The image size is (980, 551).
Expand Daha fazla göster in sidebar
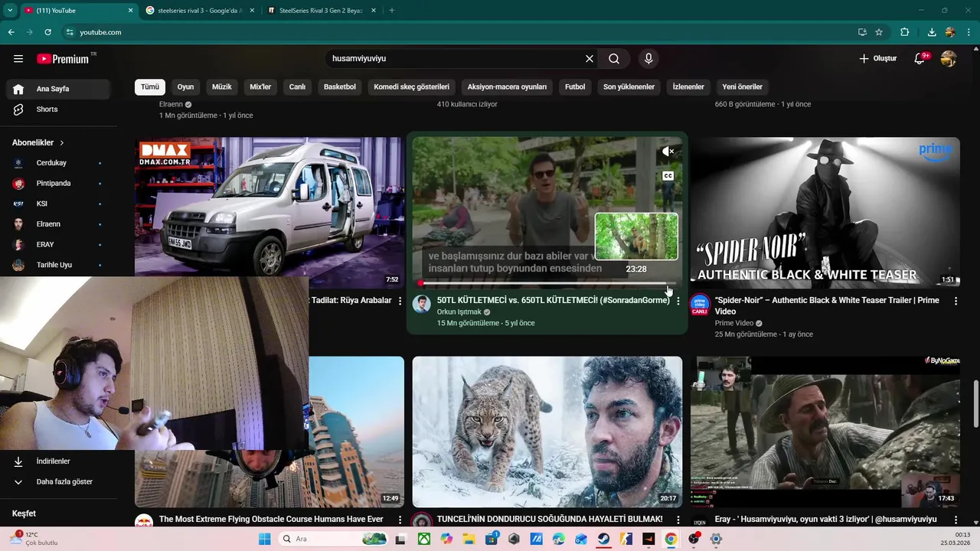coord(58,482)
